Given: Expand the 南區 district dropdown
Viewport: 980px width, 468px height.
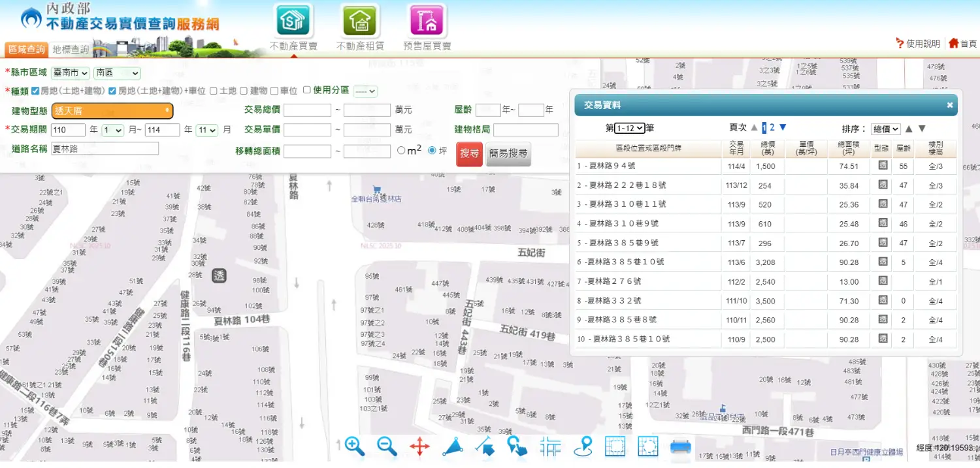Looking at the screenshot, I should click(117, 73).
